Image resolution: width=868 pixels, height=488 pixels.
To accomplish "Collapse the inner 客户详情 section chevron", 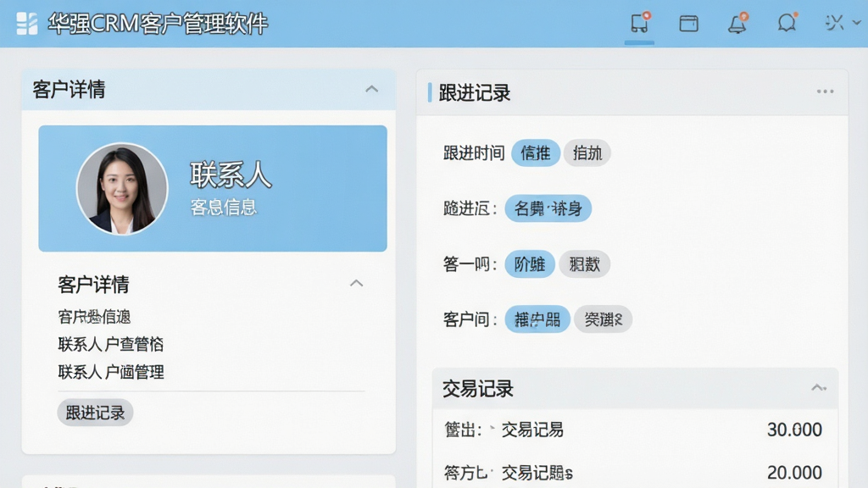I will [357, 283].
